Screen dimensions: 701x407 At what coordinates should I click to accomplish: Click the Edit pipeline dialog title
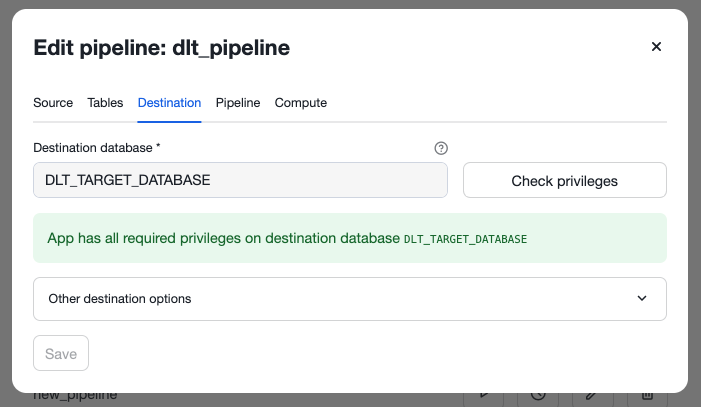162,47
